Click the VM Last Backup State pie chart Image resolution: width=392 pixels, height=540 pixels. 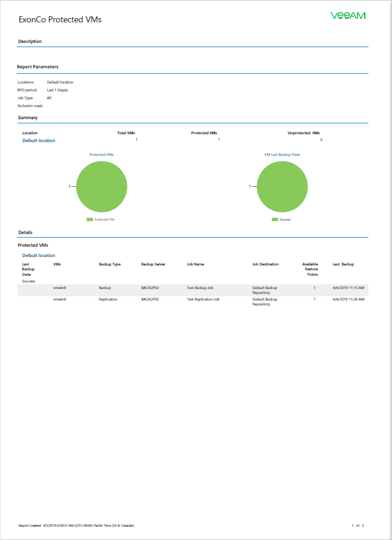[282, 187]
